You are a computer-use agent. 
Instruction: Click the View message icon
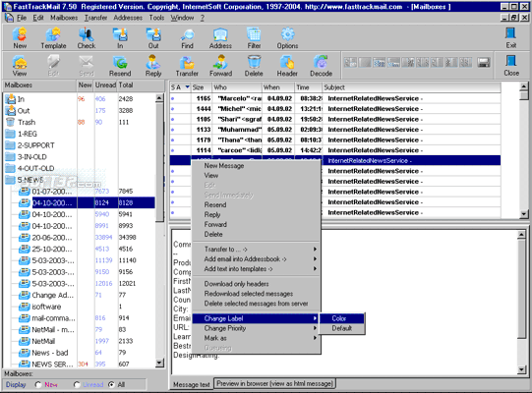[x=20, y=66]
